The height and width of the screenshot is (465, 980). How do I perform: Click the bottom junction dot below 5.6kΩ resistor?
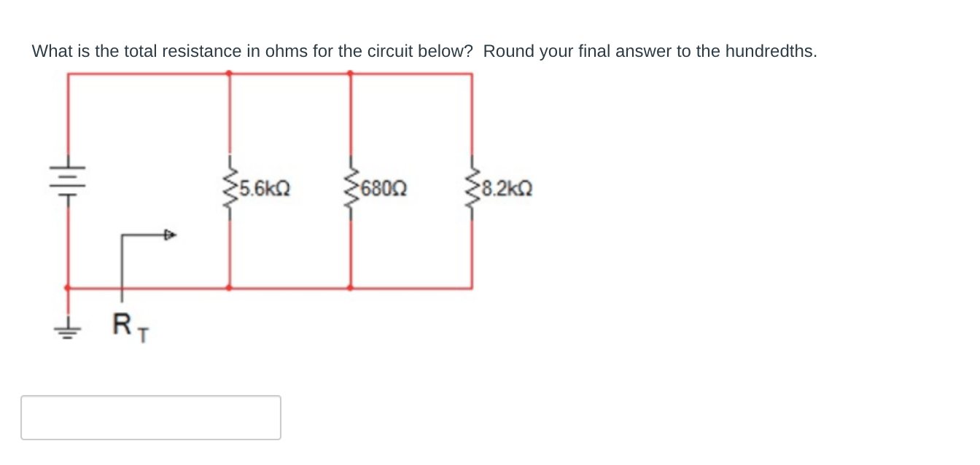click(230, 288)
